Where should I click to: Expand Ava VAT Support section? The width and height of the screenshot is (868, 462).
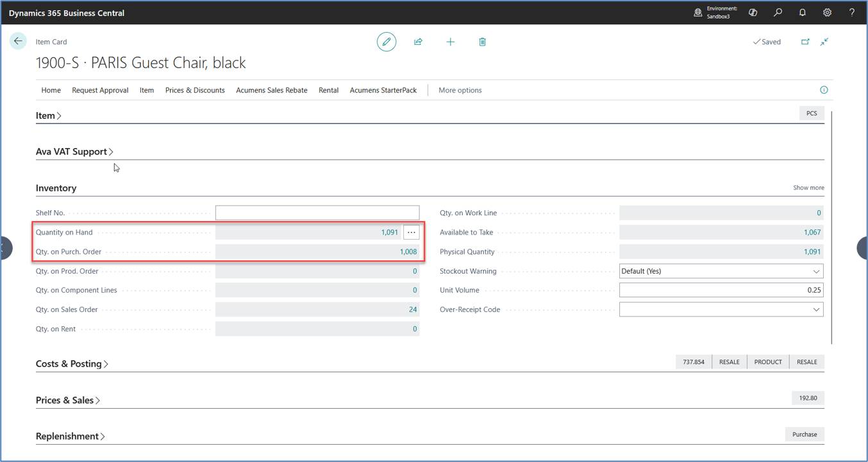[x=74, y=151]
